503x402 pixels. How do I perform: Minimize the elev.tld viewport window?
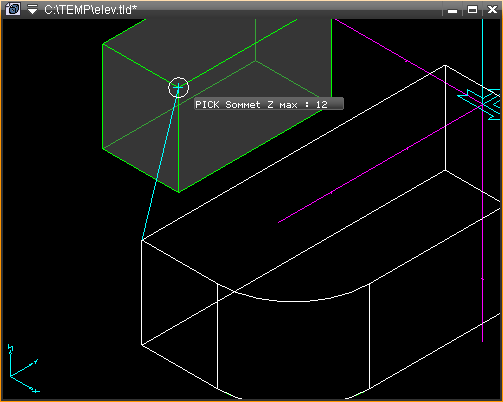pyautogui.click(x=452, y=10)
